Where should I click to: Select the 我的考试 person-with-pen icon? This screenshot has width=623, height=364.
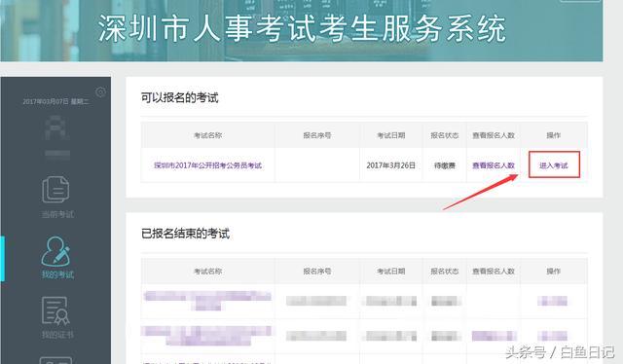tap(55, 251)
